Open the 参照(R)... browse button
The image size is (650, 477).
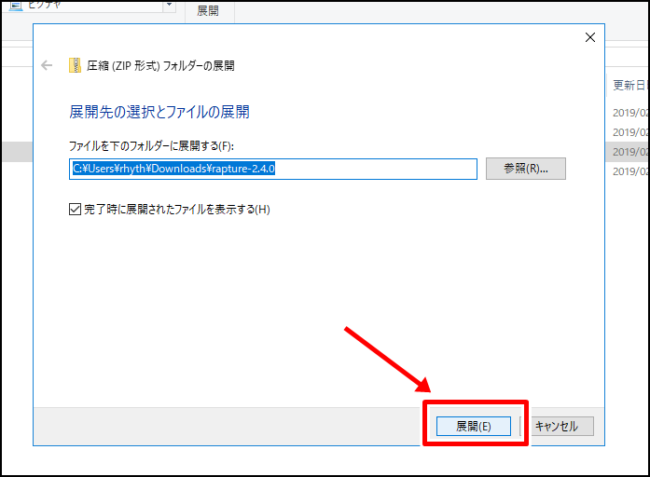pyautogui.click(x=526, y=168)
